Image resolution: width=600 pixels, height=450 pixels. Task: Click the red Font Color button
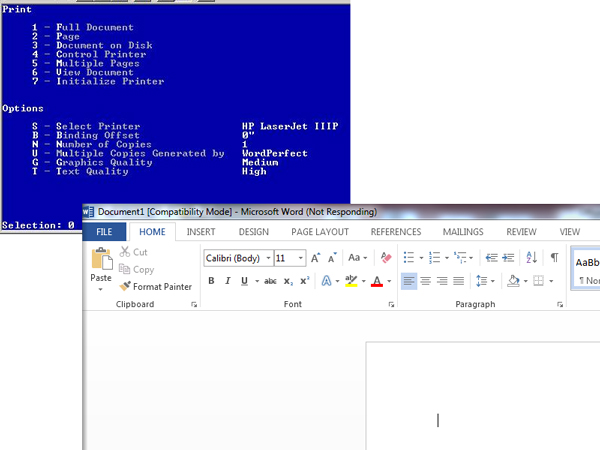377,282
